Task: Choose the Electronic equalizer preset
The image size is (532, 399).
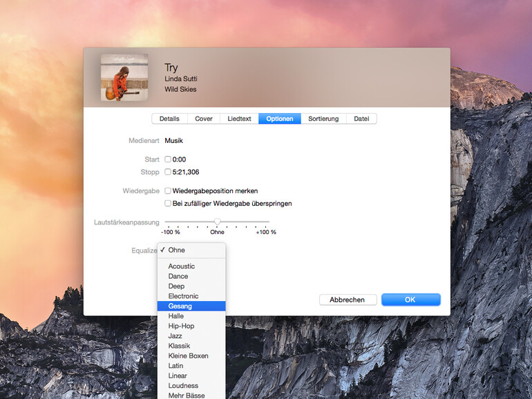Action: pyautogui.click(x=191, y=296)
